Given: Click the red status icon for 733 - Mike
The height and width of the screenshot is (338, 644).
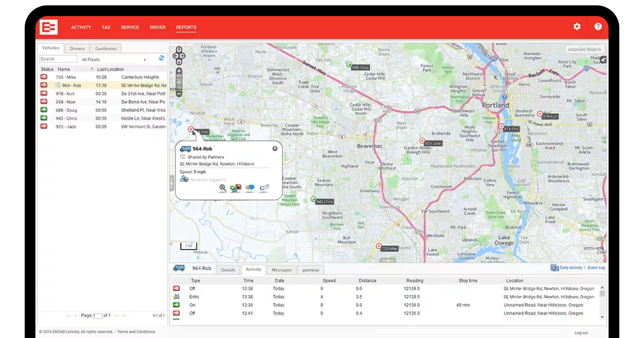Looking at the screenshot, I should tap(44, 77).
